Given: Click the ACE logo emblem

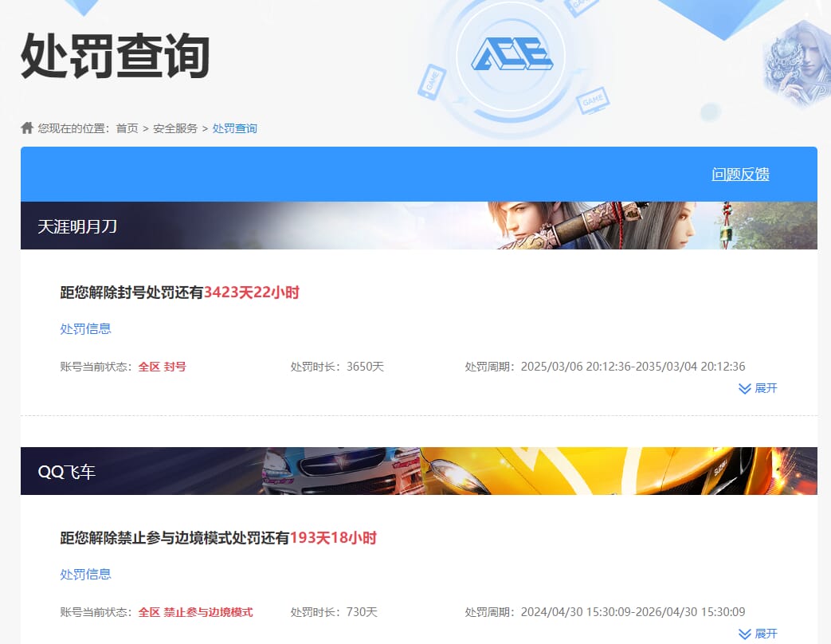Looking at the screenshot, I should [511, 54].
